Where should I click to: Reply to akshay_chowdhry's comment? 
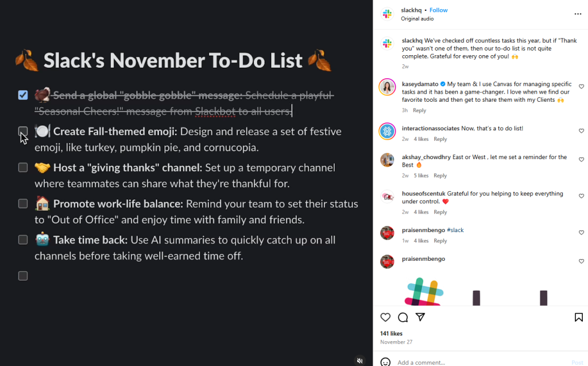point(440,176)
